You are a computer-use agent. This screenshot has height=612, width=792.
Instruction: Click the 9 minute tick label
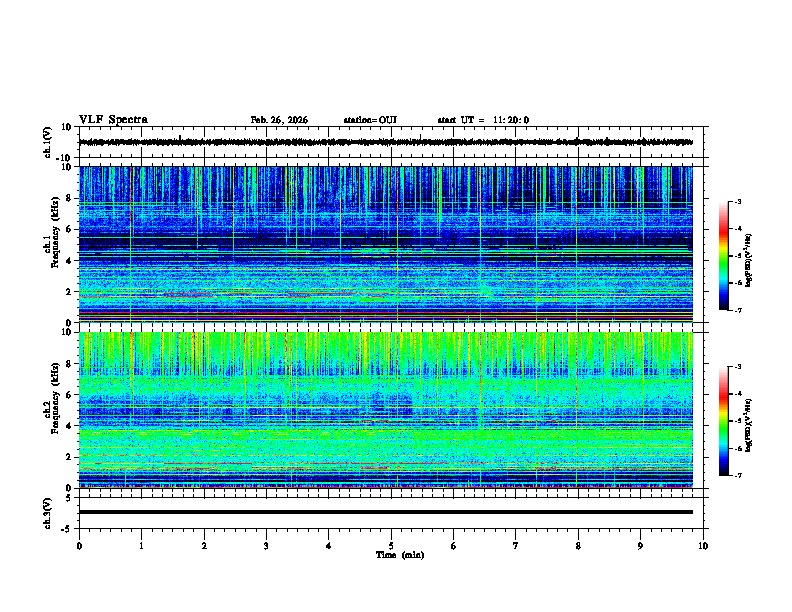640,546
